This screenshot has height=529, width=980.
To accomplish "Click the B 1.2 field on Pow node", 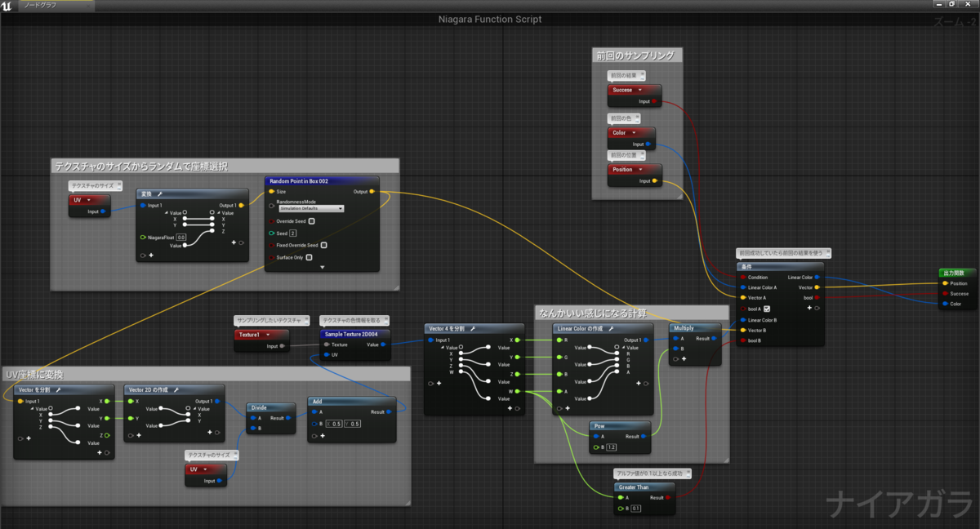I will 613,447.
